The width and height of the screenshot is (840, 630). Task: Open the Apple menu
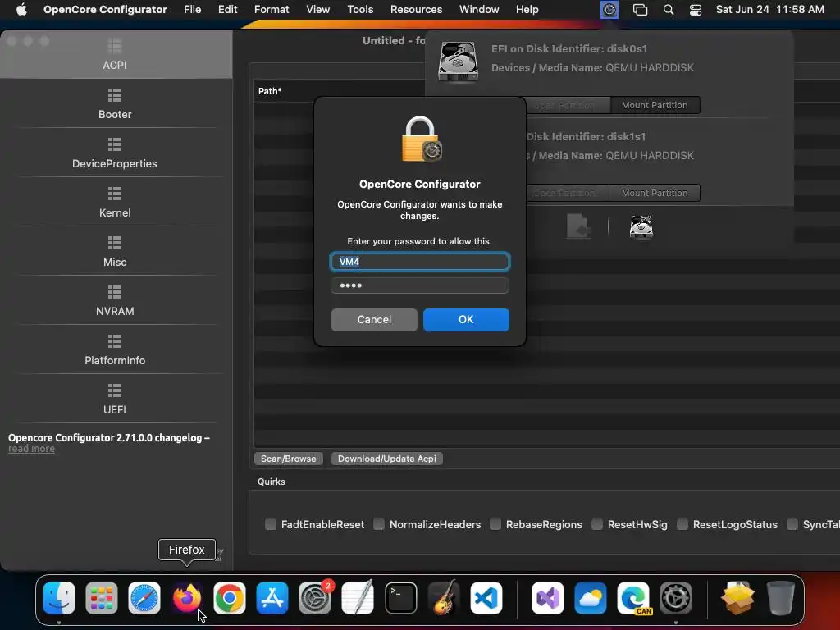pyautogui.click(x=21, y=10)
